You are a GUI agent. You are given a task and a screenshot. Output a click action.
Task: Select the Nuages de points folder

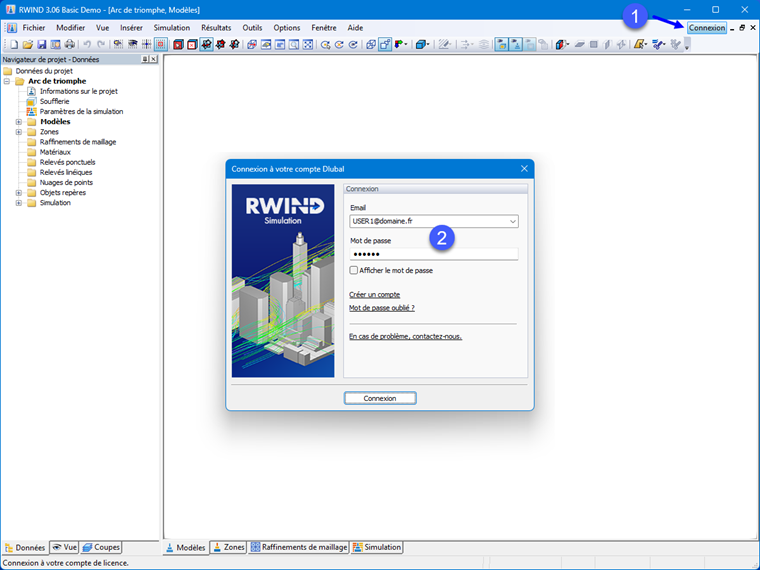66,183
